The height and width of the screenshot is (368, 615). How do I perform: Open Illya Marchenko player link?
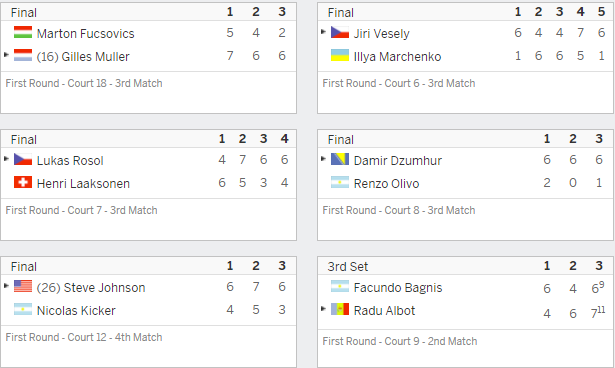tap(397, 57)
